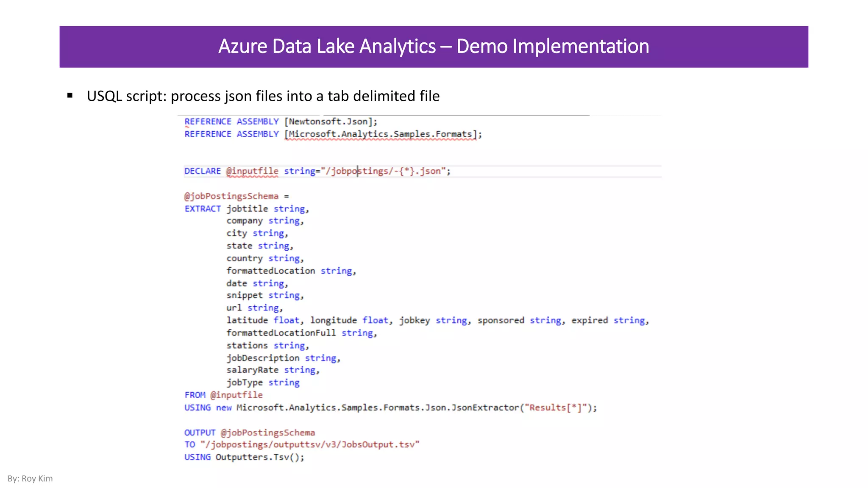Click 'USING Outputters.Tsv();' line
Screen dimensions: 868x488
tap(244, 457)
